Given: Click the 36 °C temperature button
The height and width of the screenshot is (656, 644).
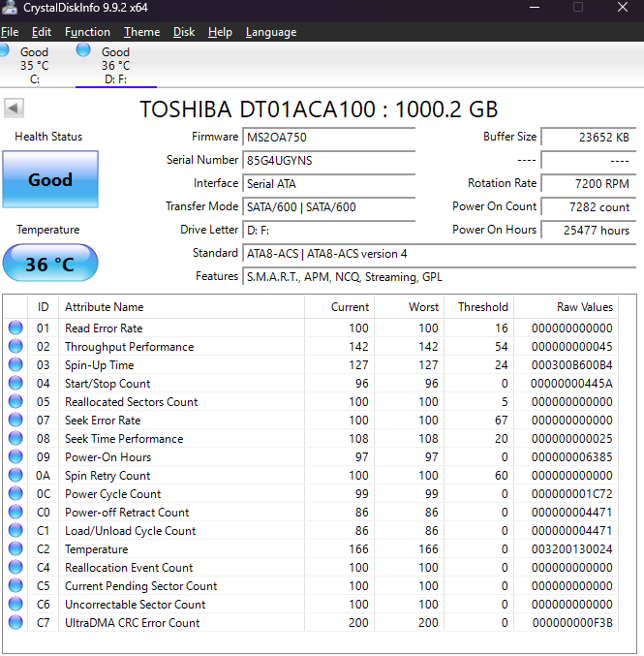Looking at the screenshot, I should point(50,264).
